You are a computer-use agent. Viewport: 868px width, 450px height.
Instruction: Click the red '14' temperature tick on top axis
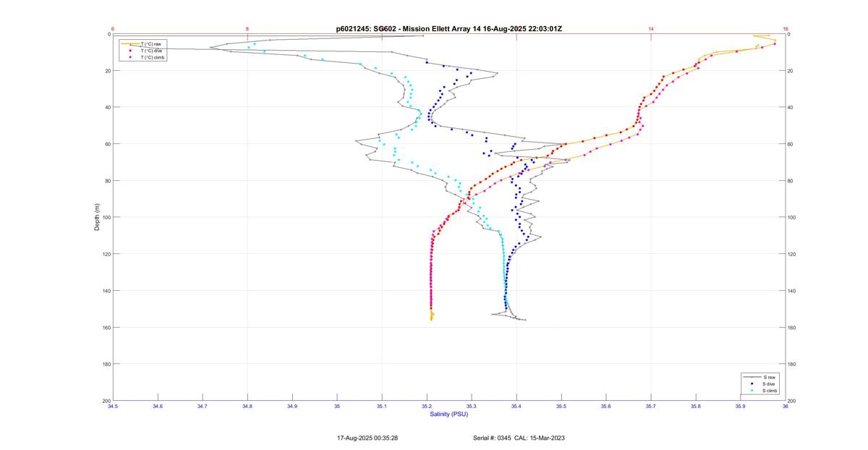(x=651, y=29)
